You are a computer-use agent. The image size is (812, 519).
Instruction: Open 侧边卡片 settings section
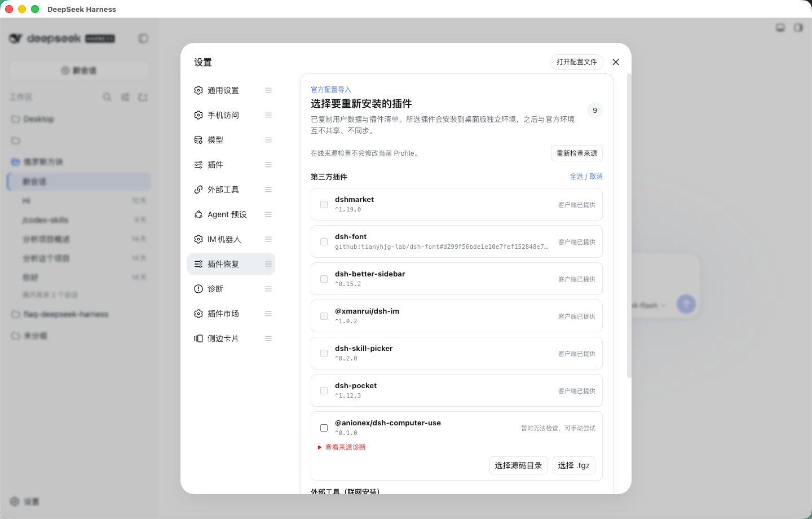[231, 338]
